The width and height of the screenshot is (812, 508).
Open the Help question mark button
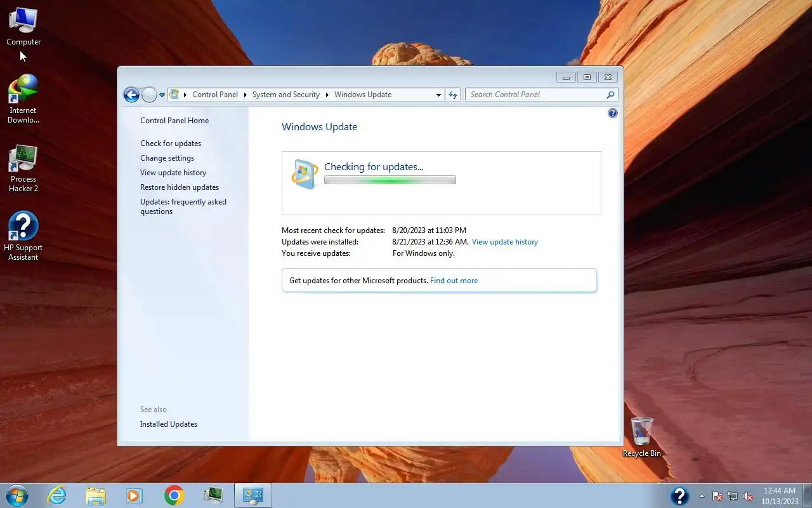tap(612, 113)
